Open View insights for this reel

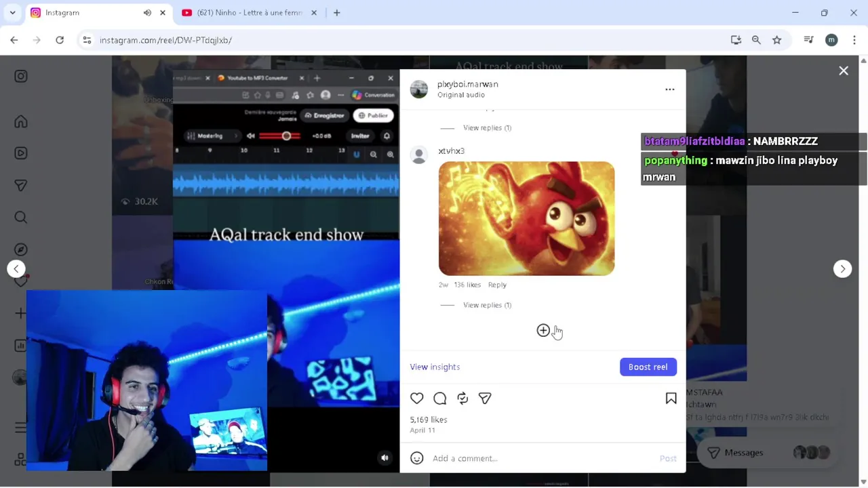pos(435,367)
